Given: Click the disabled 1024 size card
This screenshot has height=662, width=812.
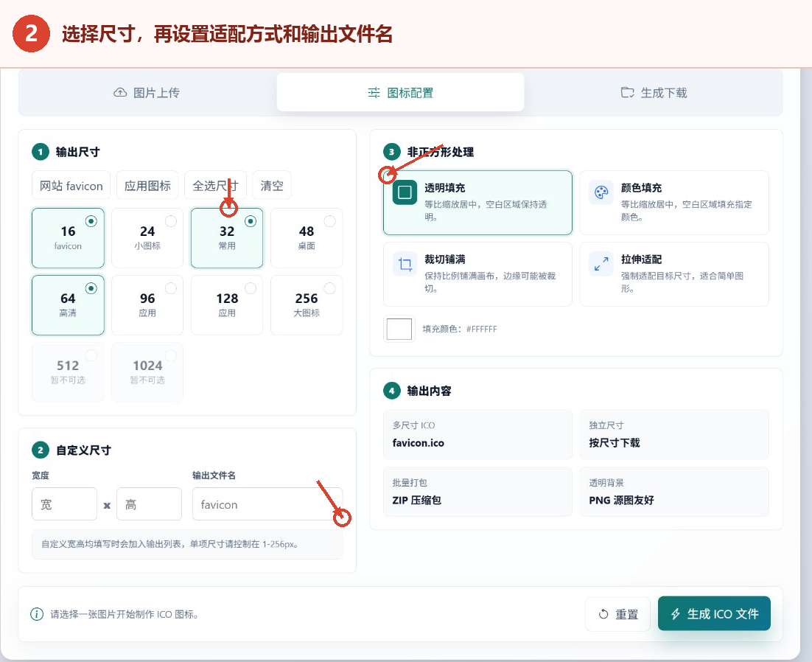Looking at the screenshot, I should coord(147,372).
